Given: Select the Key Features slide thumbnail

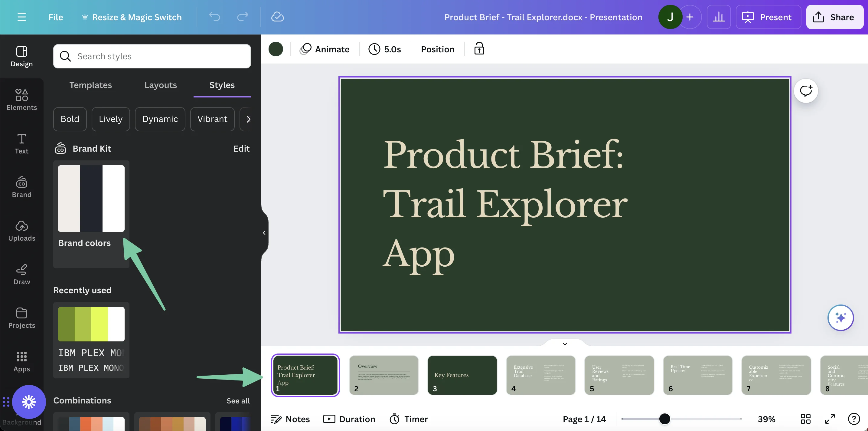Looking at the screenshot, I should pos(462,375).
